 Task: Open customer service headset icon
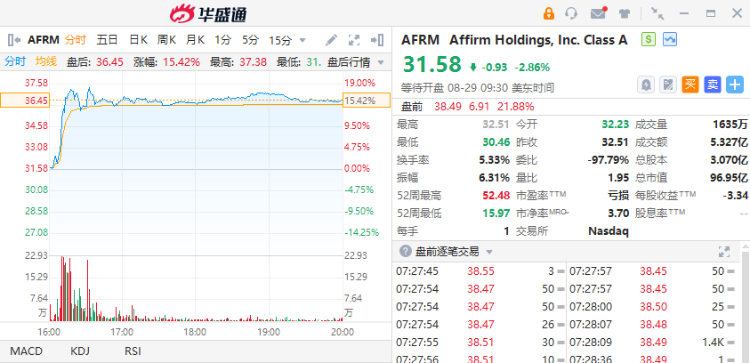(571, 13)
